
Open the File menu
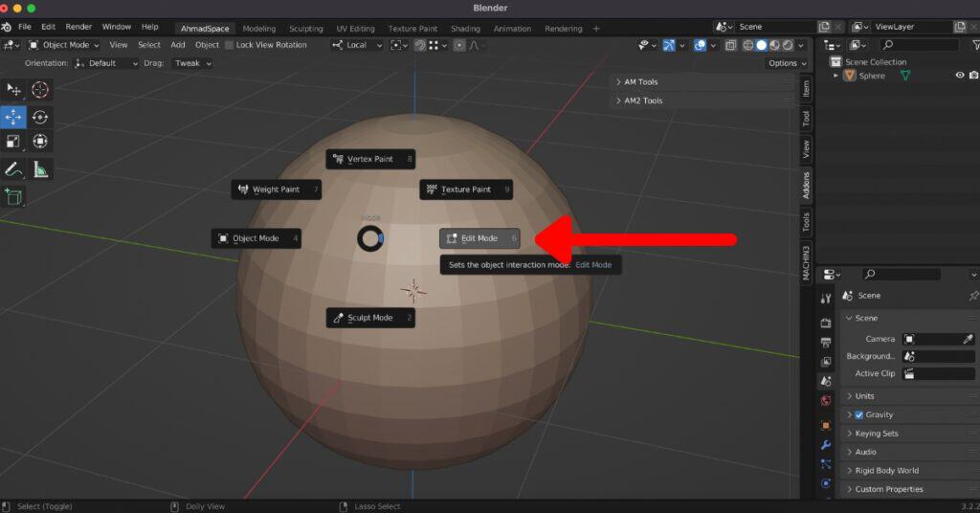pos(24,27)
